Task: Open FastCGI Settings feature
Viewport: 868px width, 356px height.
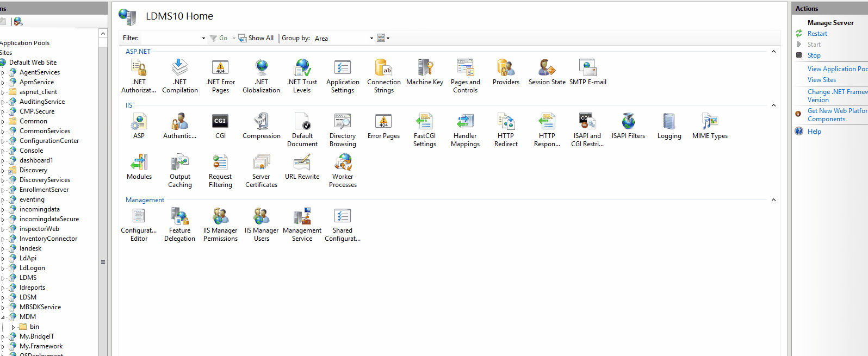Action: coord(425,129)
